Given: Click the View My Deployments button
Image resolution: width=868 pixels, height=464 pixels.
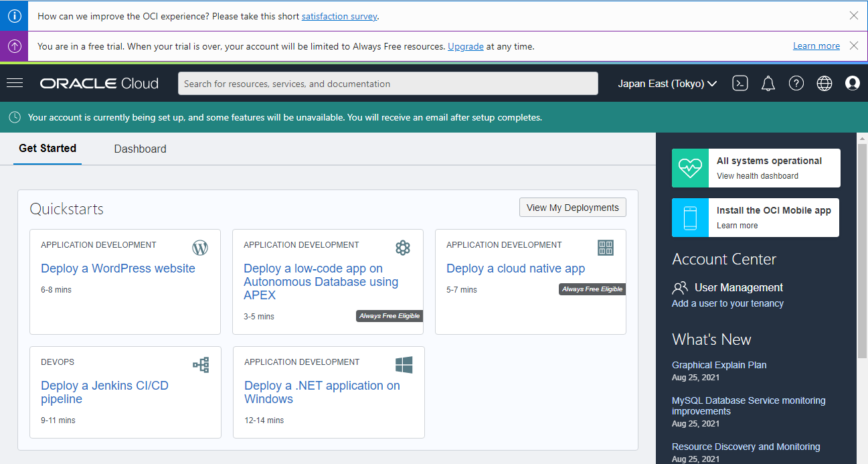Looking at the screenshot, I should click(573, 208).
